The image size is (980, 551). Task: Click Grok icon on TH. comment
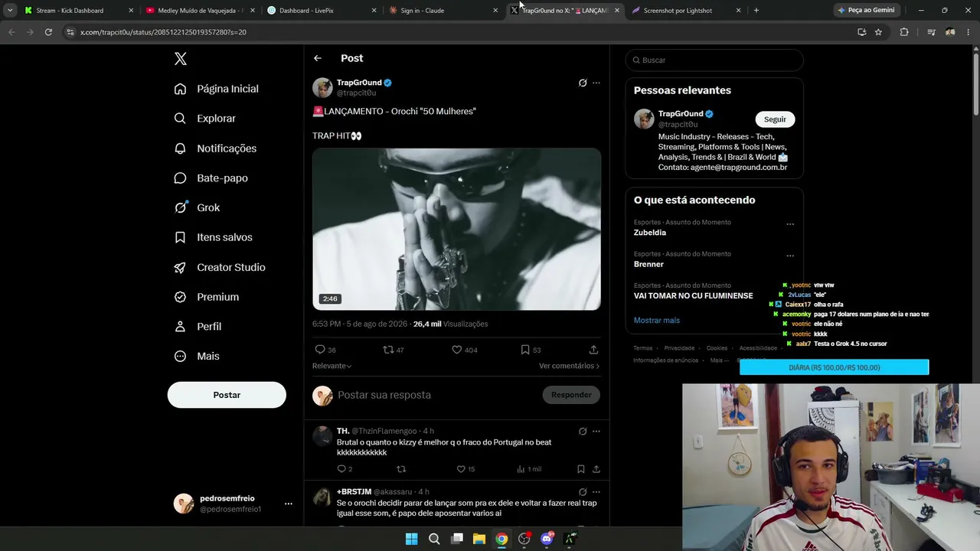click(583, 432)
